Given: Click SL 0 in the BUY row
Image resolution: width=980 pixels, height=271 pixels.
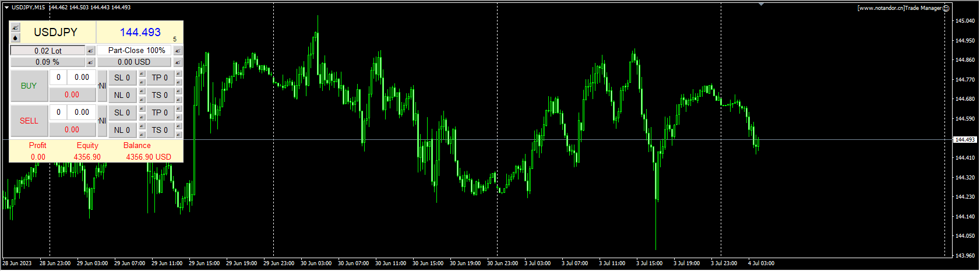Looking at the screenshot, I should tap(122, 78).
